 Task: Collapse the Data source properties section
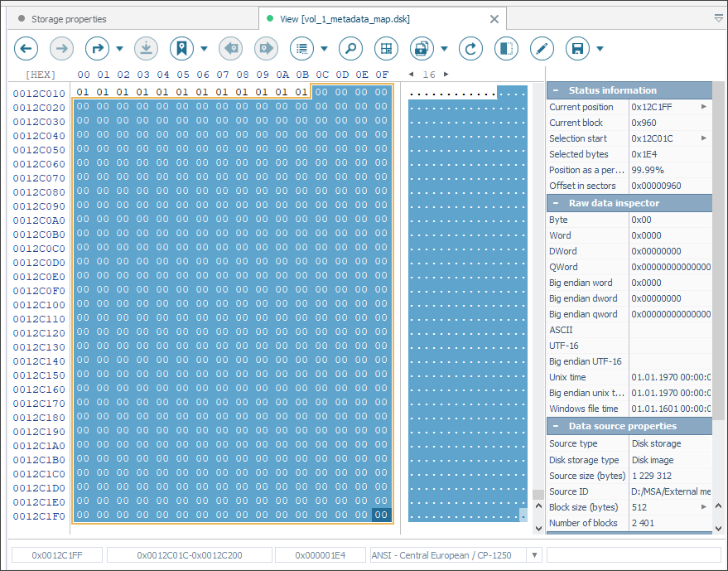pyautogui.click(x=555, y=426)
